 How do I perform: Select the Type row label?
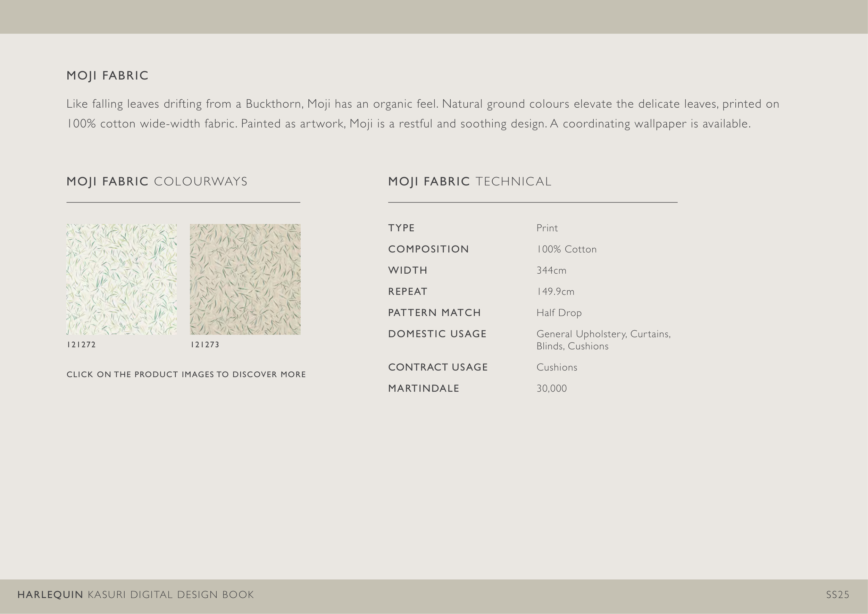click(401, 228)
